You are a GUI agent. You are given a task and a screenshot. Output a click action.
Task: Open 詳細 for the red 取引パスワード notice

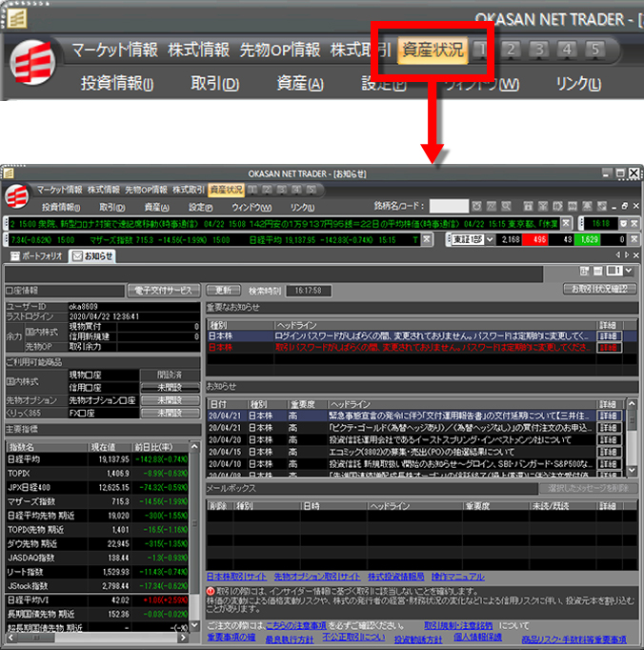609,347
